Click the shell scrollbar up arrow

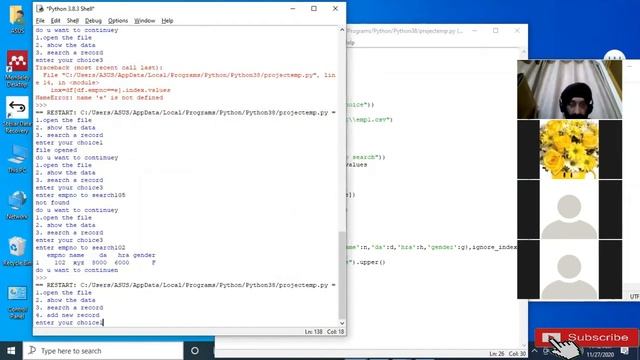coord(342,30)
